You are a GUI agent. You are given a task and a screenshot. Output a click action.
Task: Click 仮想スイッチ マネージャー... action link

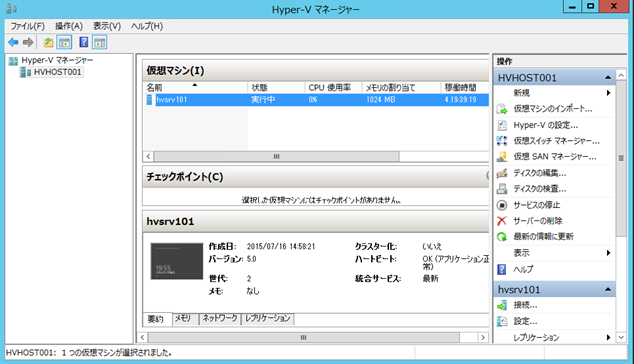[x=556, y=141]
